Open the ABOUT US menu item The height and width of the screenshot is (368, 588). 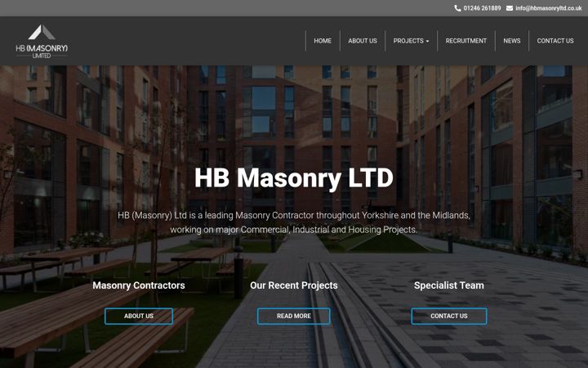[x=363, y=41]
